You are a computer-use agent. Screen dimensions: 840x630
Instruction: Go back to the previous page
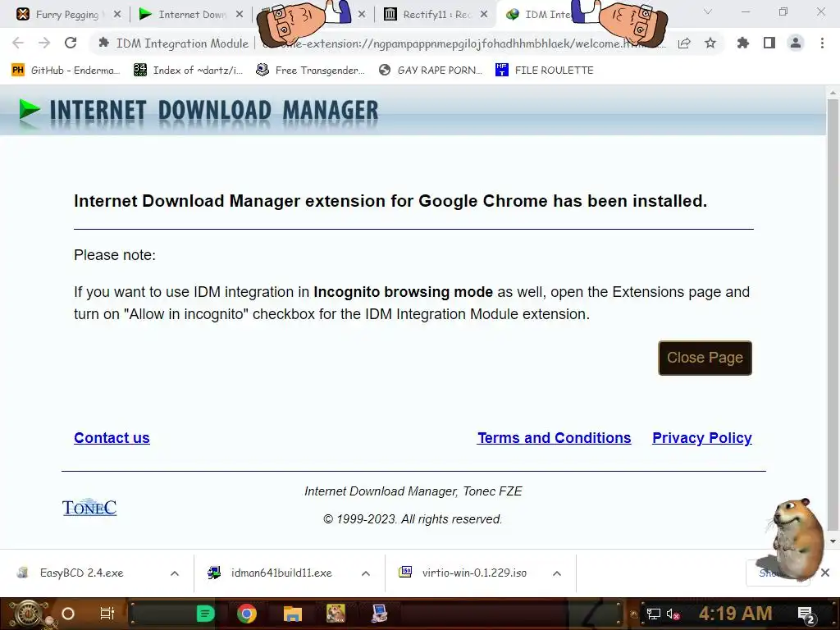(18, 43)
